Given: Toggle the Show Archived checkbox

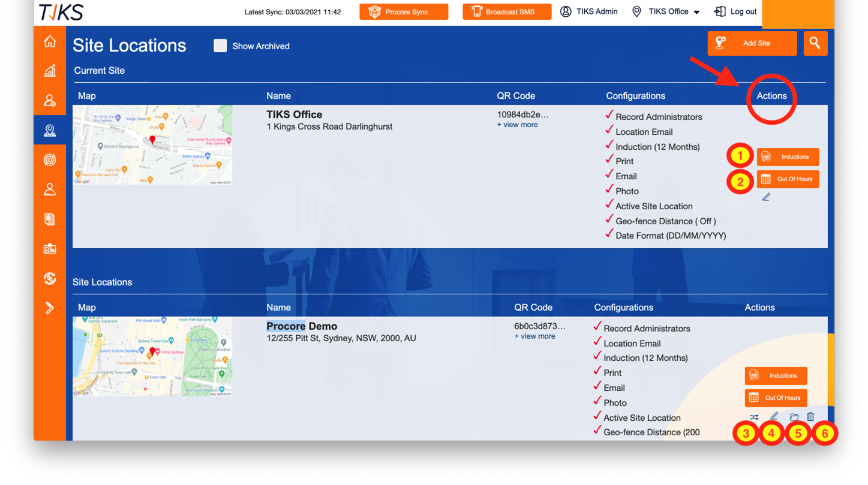Looking at the screenshot, I should 220,46.
